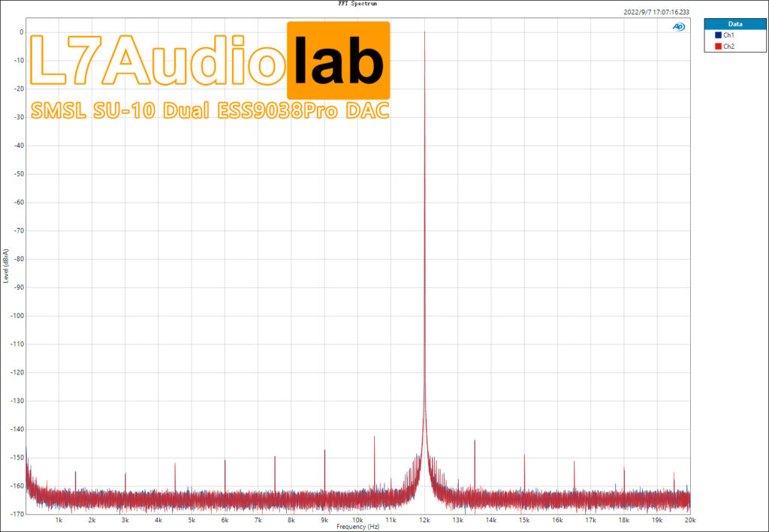Open the Frequency axis options
The height and width of the screenshot is (532, 769).
click(357, 527)
